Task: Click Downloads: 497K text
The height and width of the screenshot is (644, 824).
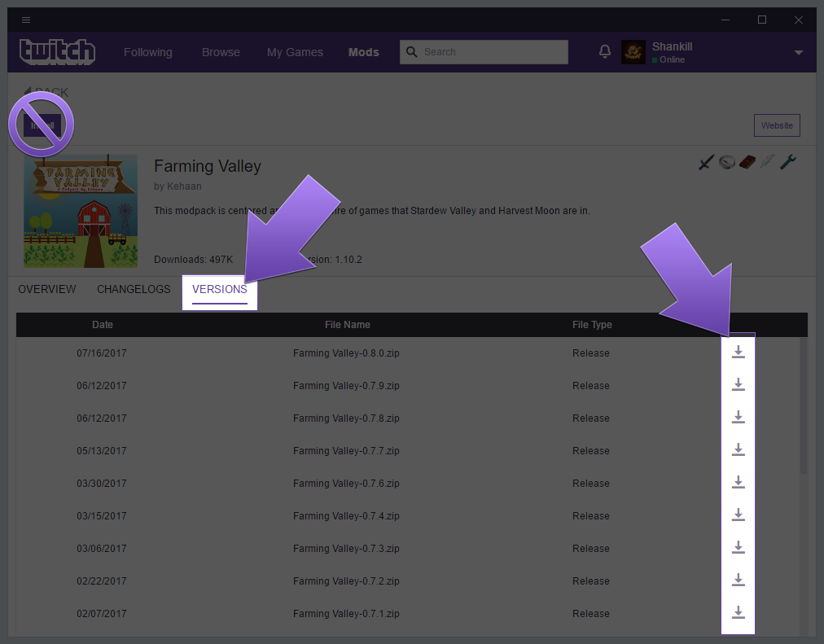Action: pos(194,260)
